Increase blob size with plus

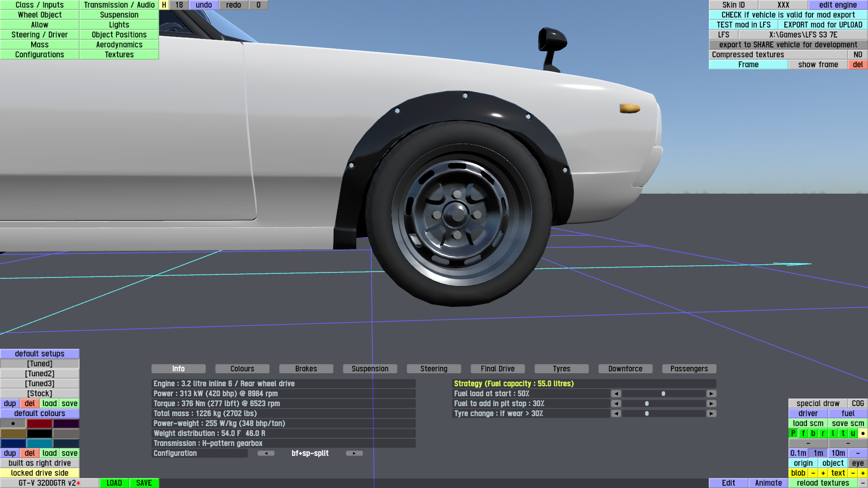(823, 473)
